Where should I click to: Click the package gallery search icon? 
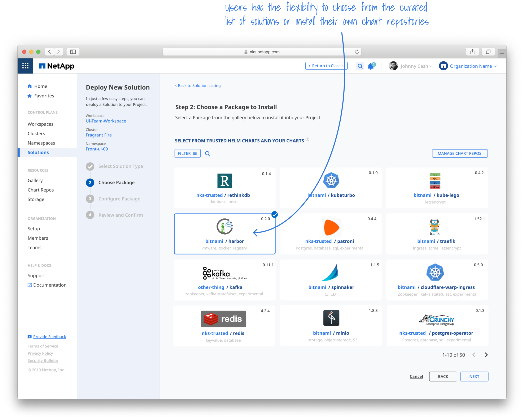[207, 154]
